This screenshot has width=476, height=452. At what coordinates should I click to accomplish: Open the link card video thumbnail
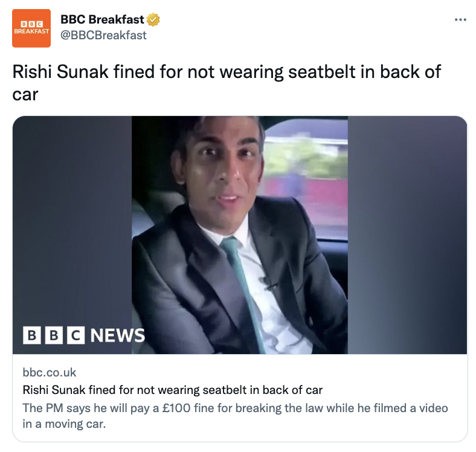pos(240,235)
